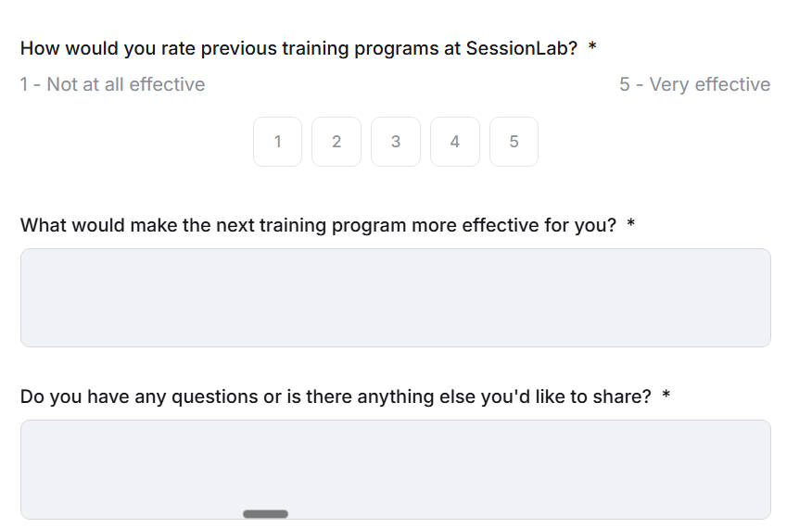Click the required asterisk after the SessionLab question
This screenshot has height=528, width=812.
tap(592, 48)
